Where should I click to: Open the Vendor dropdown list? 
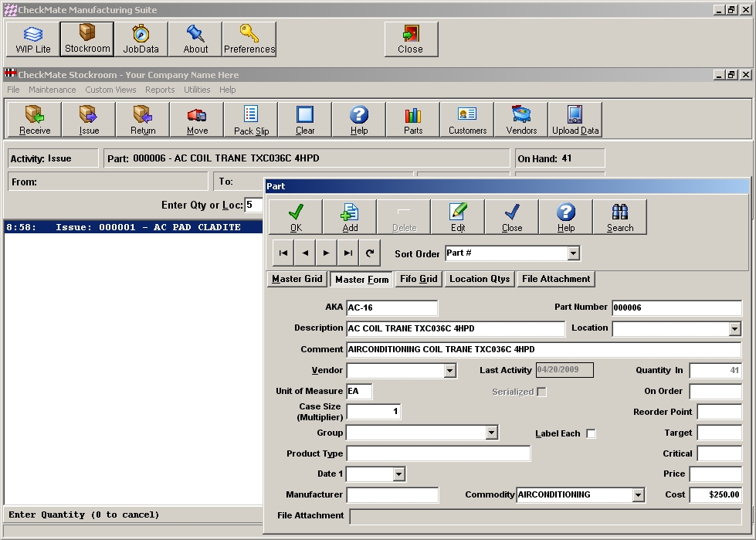click(449, 370)
